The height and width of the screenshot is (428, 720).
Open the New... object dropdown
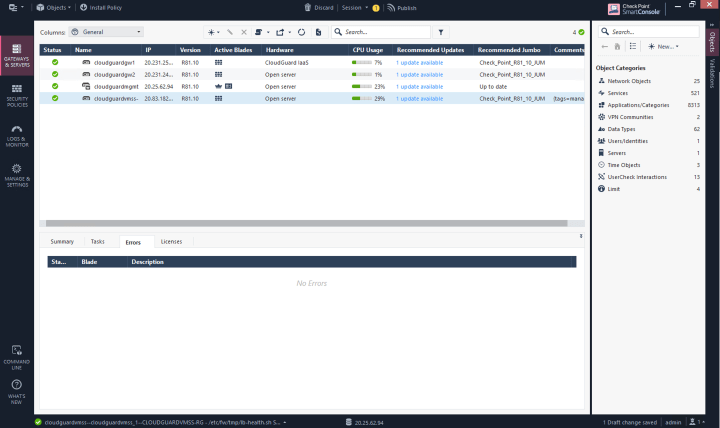(663, 46)
